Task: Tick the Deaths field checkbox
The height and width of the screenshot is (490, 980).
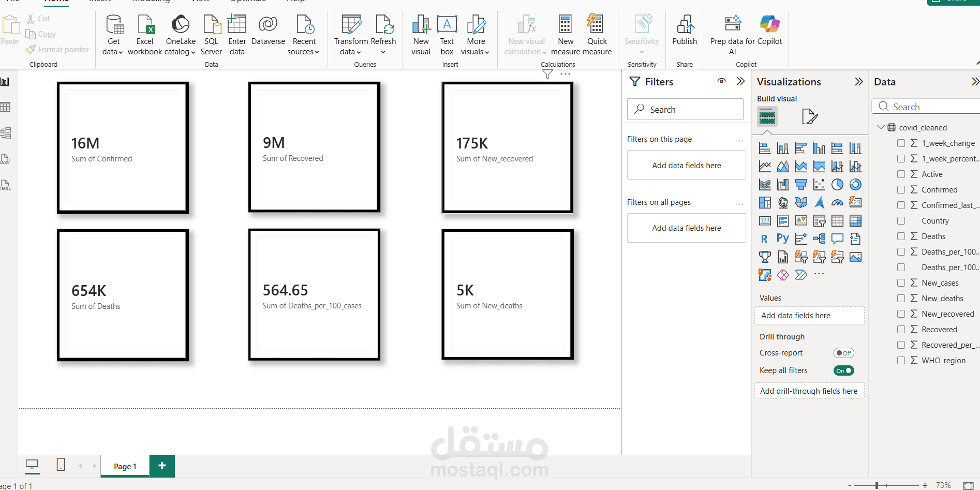Action: point(901,236)
